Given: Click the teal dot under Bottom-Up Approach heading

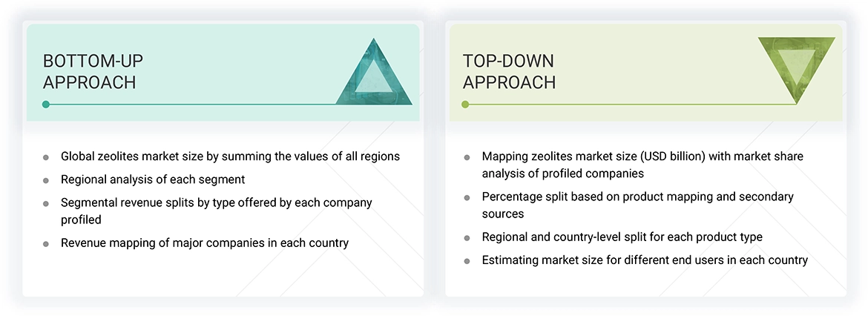Looking at the screenshot, I should click(x=46, y=105).
